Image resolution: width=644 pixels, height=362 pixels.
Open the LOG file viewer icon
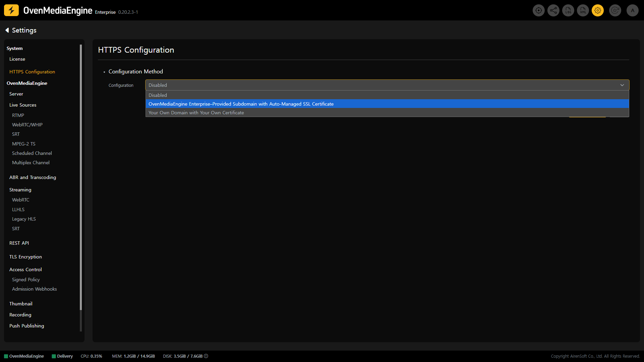click(x=568, y=10)
